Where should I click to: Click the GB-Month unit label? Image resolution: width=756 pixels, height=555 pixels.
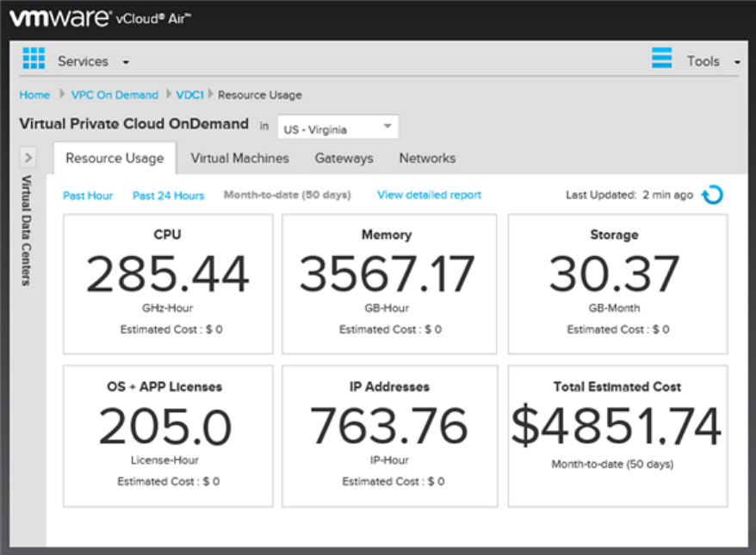click(x=614, y=308)
